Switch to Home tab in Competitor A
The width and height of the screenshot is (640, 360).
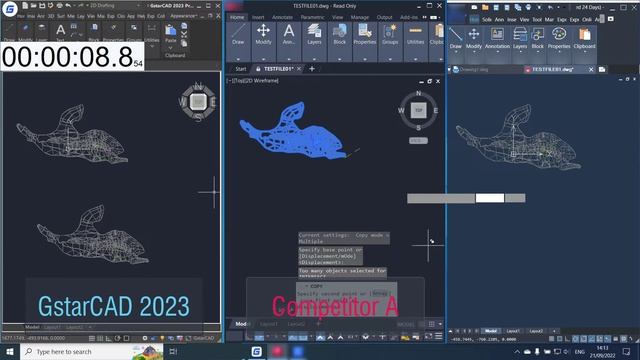[x=237, y=17]
